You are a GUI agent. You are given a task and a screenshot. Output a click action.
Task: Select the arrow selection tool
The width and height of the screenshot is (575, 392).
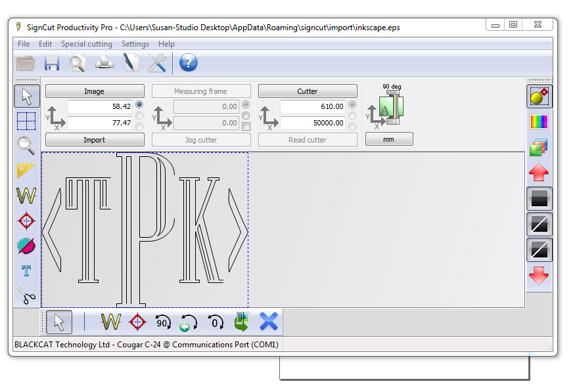pyautogui.click(x=26, y=96)
